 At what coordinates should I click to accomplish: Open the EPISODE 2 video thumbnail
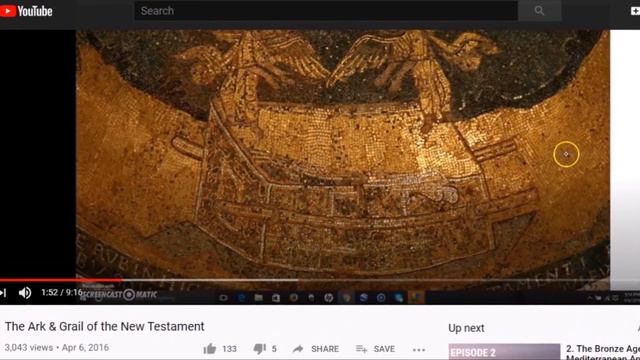click(x=504, y=352)
